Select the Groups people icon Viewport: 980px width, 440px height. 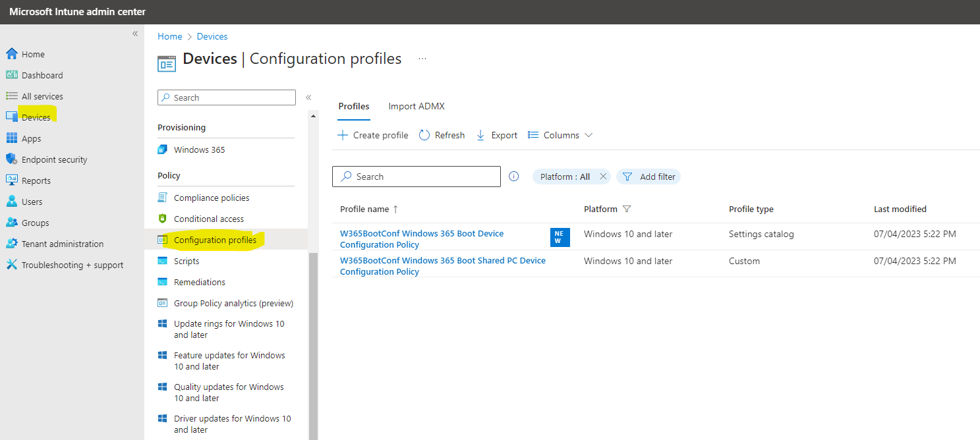pyautogui.click(x=11, y=223)
